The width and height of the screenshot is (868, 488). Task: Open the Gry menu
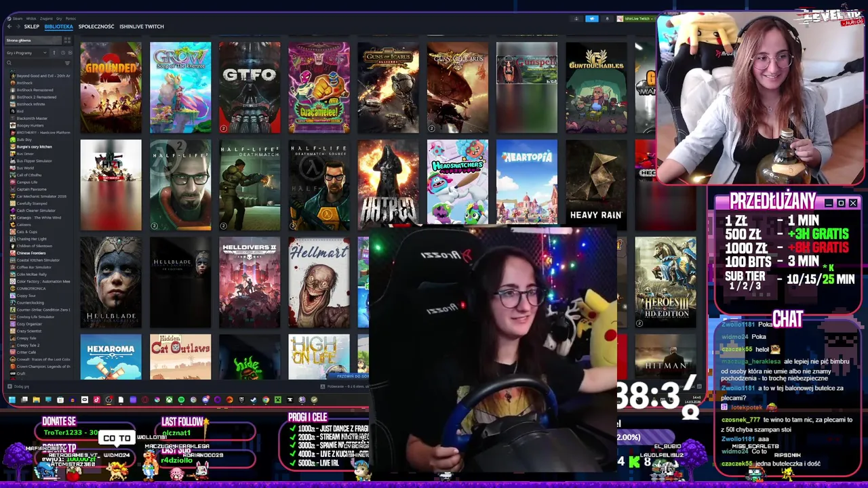(x=59, y=18)
